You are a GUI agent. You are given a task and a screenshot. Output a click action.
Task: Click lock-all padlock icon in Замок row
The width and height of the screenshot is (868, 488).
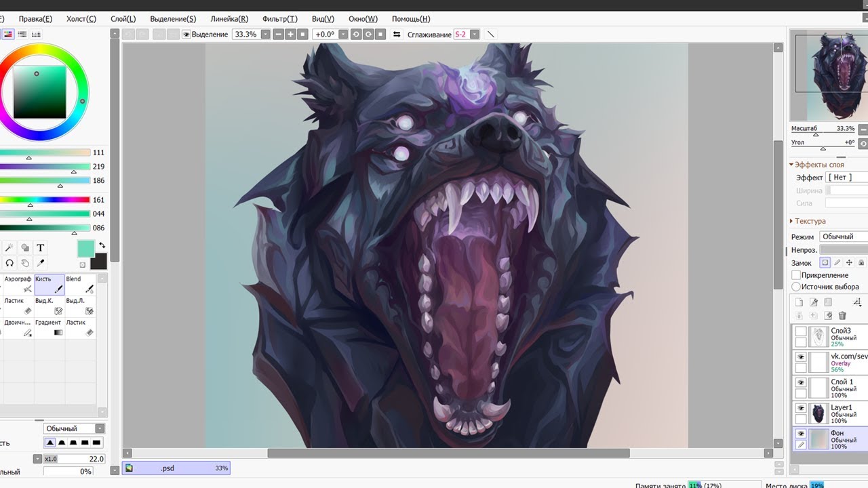861,262
